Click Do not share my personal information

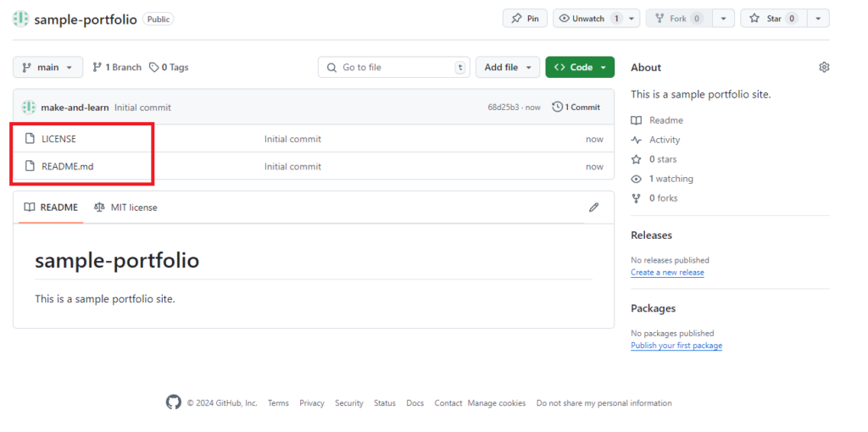604,403
